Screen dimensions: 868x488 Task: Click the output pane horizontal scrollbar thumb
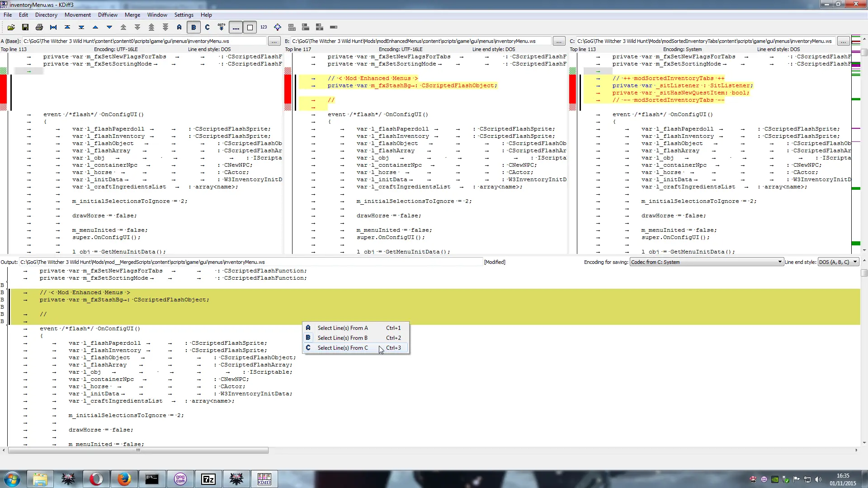138,450
